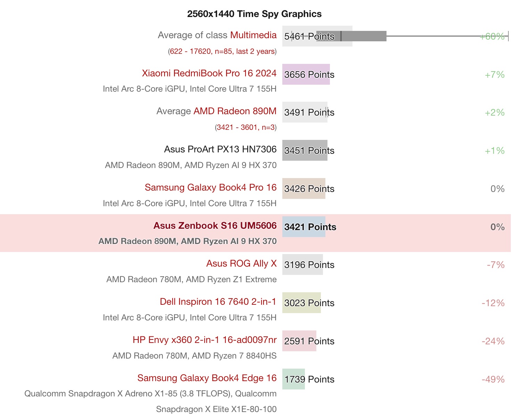The image size is (532, 420).
Task: Click the 2591 Points pink bar
Action: [299, 341]
